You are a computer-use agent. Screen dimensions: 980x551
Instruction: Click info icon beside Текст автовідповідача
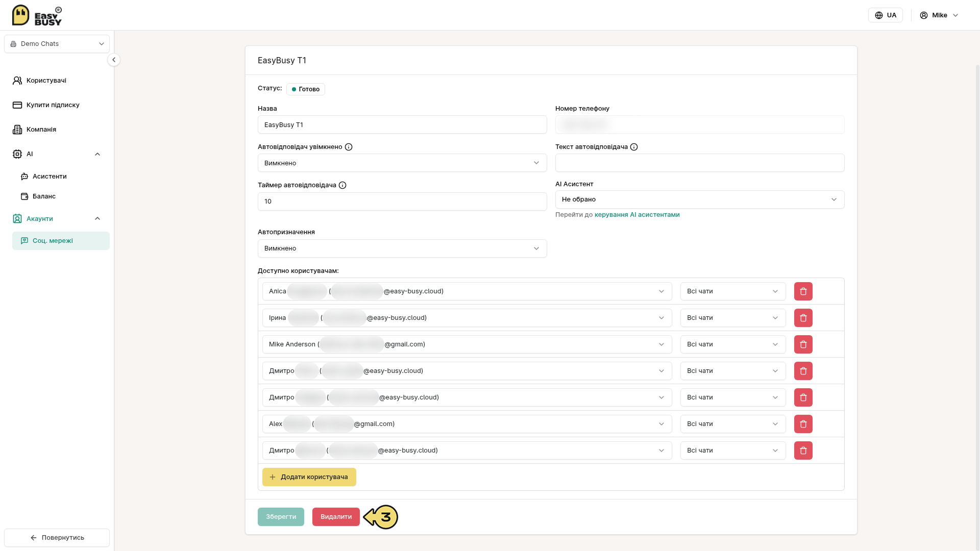coord(634,147)
